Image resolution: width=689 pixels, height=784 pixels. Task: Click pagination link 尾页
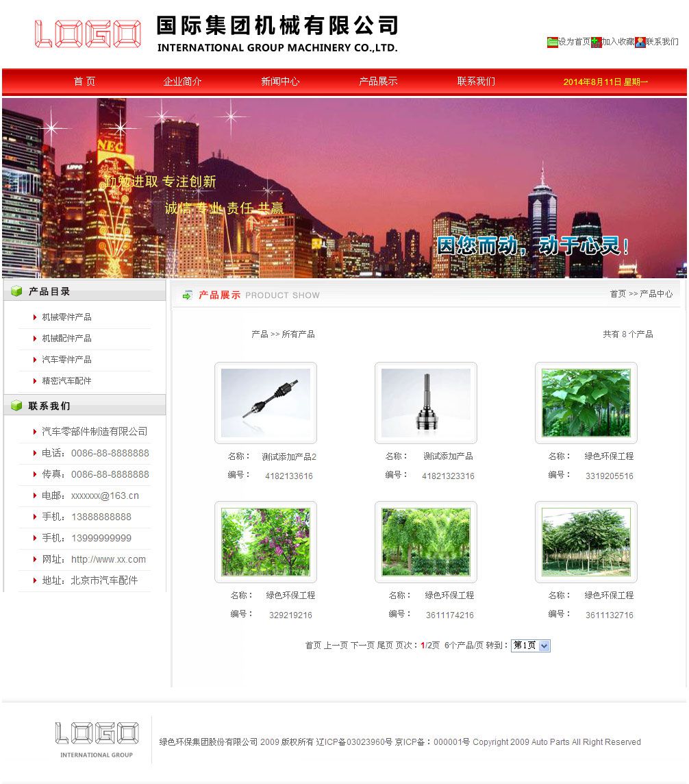tap(385, 646)
